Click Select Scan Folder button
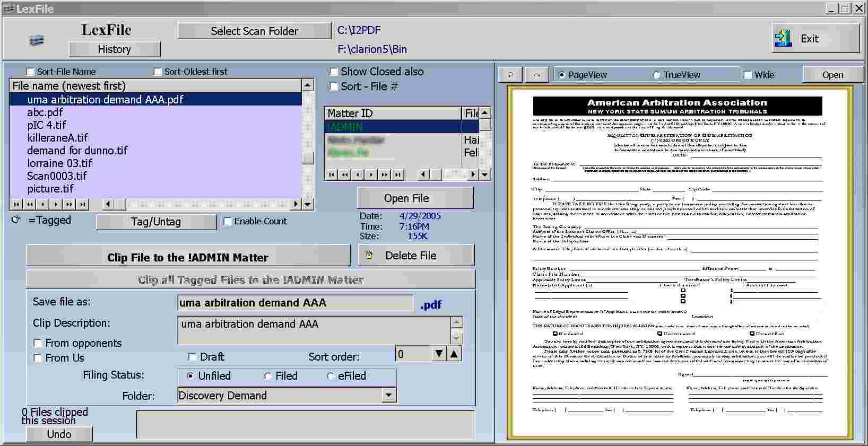This screenshot has height=446, width=868. pyautogui.click(x=255, y=31)
